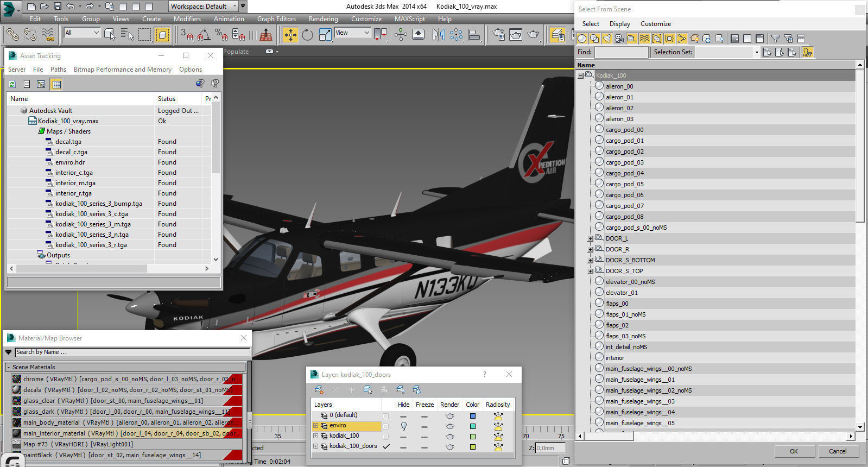Click the Mirror tool icon

[439, 35]
